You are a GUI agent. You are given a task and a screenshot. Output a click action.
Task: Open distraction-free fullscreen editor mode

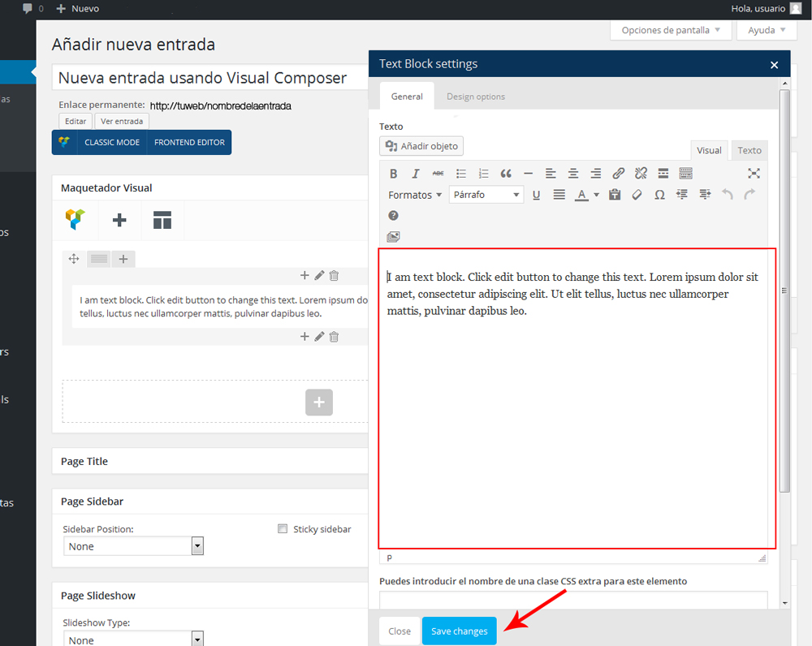pyautogui.click(x=754, y=174)
